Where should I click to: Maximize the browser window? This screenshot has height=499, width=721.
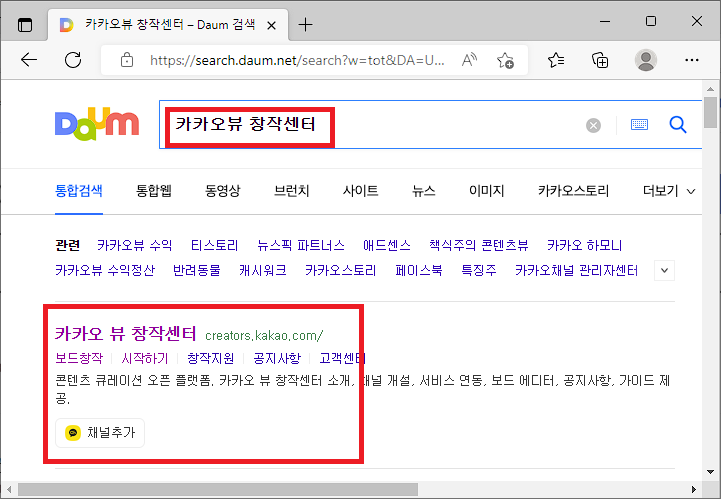(651, 21)
